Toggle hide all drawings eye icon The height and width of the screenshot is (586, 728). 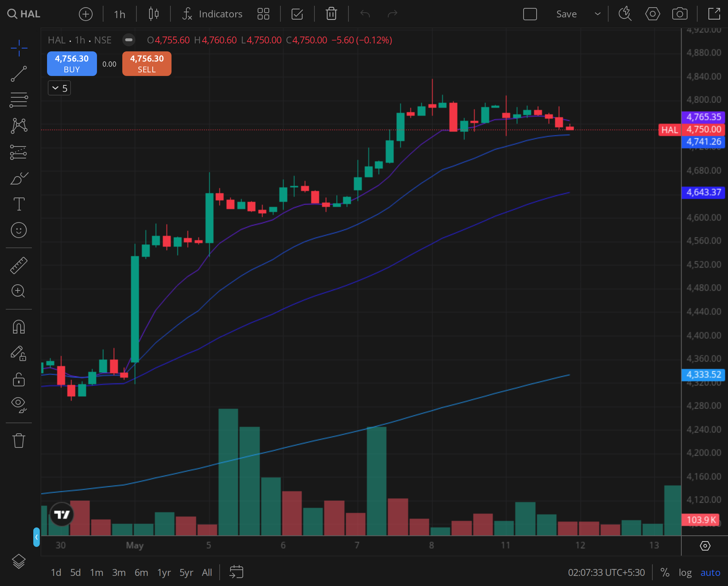tap(19, 405)
